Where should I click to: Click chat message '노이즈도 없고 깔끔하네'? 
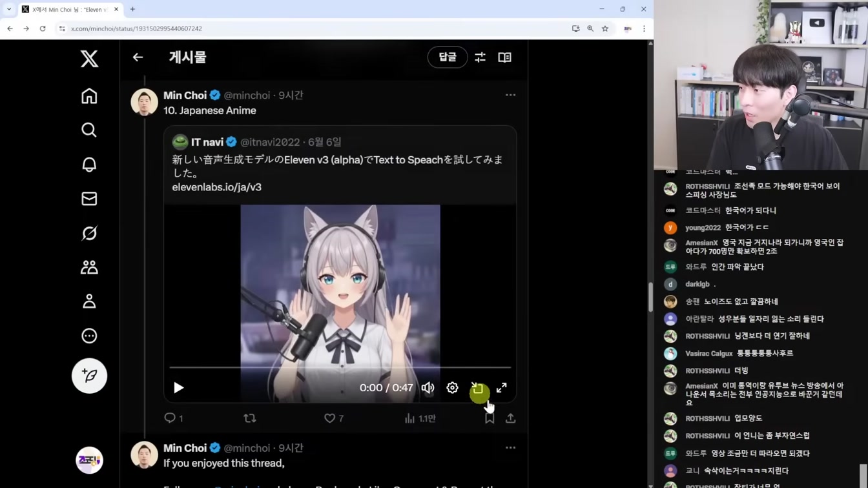click(741, 301)
